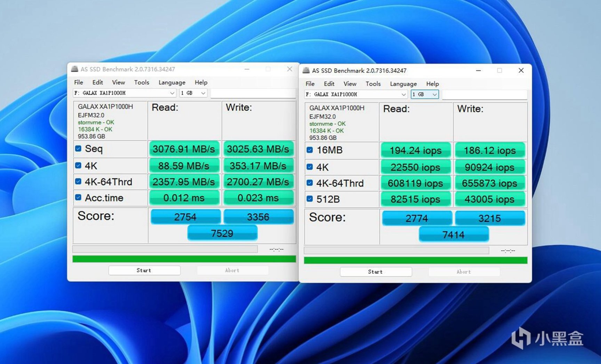Screen dimensions: 601x364
Task: Click the total score 7414
Action: 454,234
